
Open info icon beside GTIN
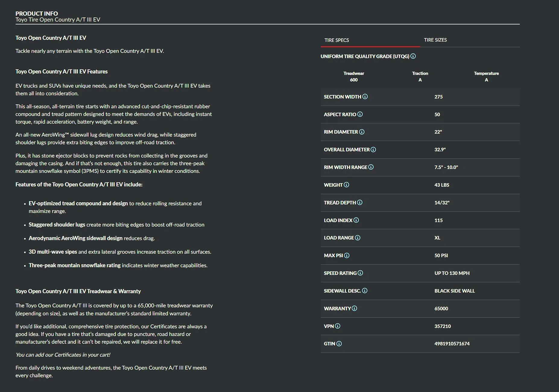[x=339, y=343]
